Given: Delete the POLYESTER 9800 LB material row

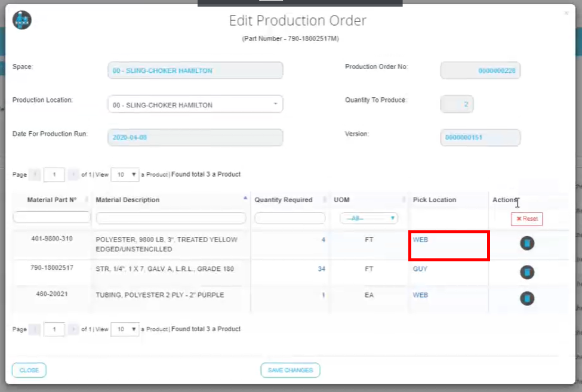Looking at the screenshot, I should click(x=526, y=243).
